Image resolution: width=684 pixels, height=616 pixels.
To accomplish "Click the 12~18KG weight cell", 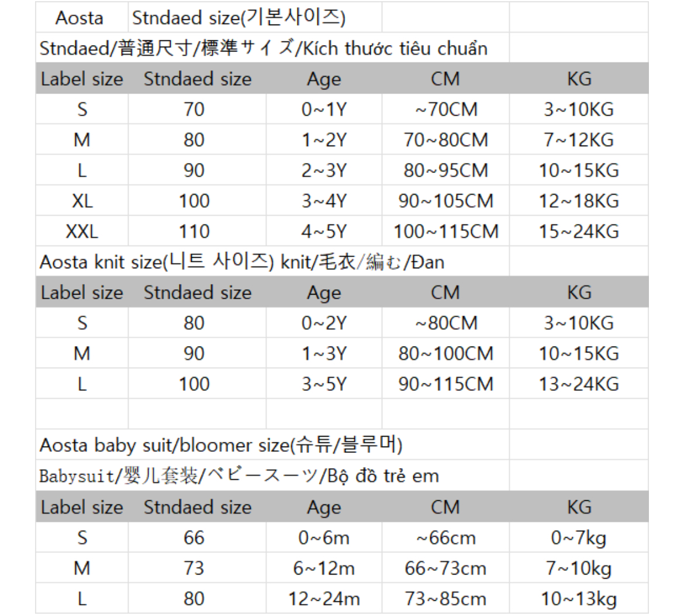I will (579, 201).
